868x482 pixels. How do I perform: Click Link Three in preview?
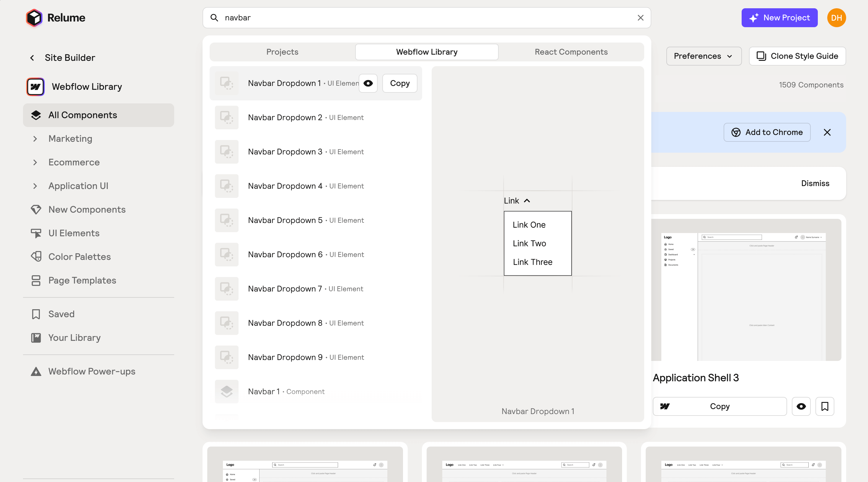[532, 262]
